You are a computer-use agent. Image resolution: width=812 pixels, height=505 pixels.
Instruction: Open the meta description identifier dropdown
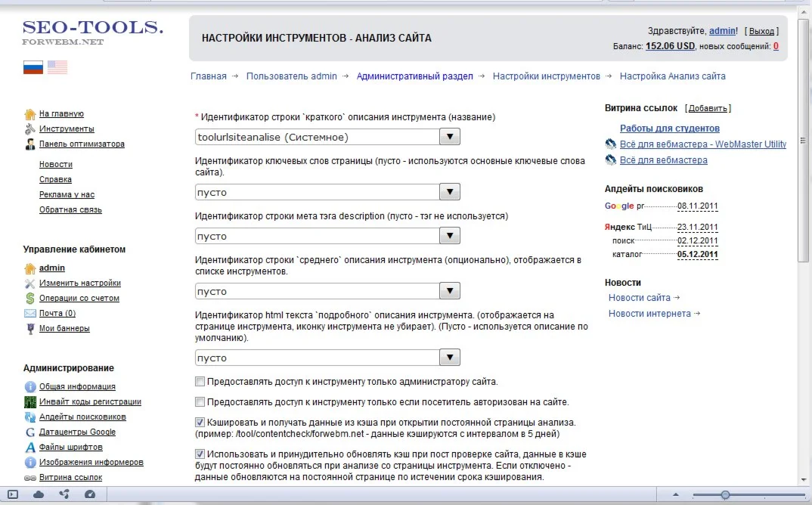click(x=450, y=236)
